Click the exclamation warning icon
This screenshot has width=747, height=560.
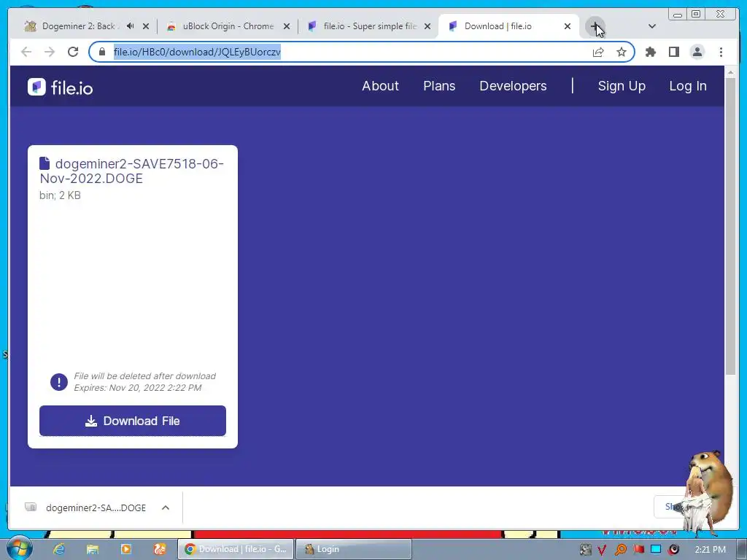59,382
